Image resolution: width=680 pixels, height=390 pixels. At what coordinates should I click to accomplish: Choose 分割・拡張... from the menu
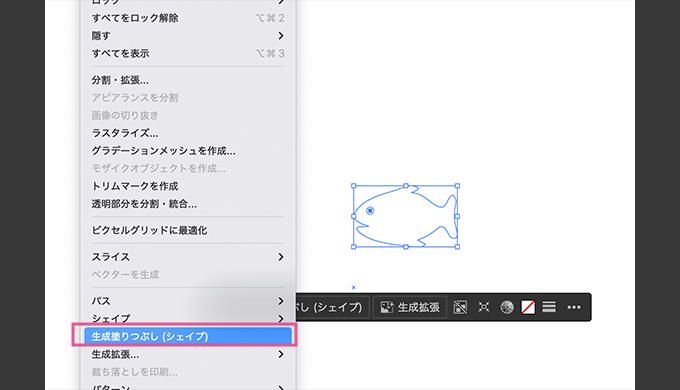click(188, 80)
